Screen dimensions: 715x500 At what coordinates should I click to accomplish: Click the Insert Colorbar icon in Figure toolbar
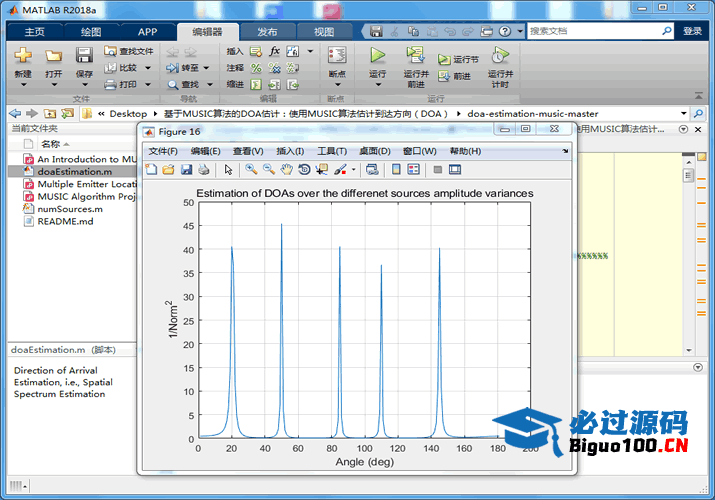tap(396, 169)
